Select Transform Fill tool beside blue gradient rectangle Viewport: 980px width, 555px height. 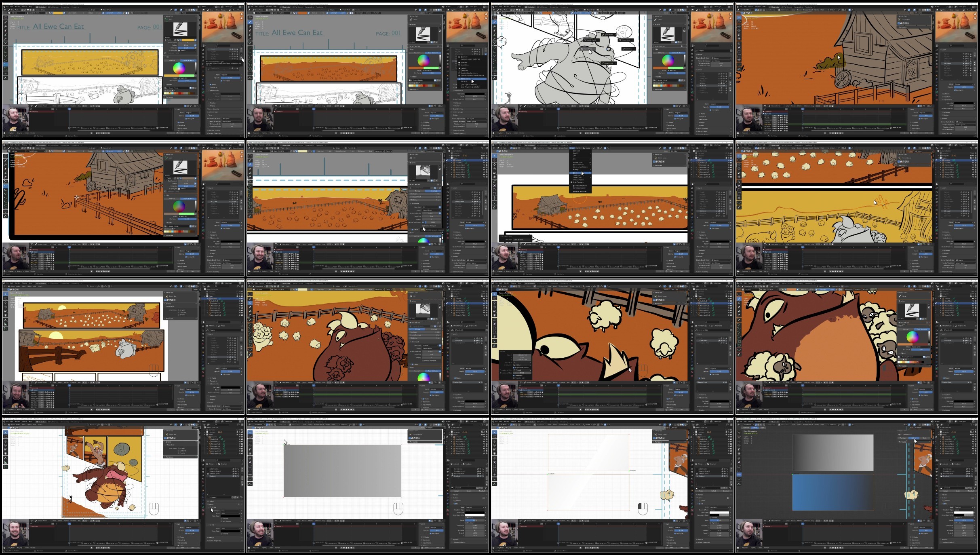[x=739, y=474]
